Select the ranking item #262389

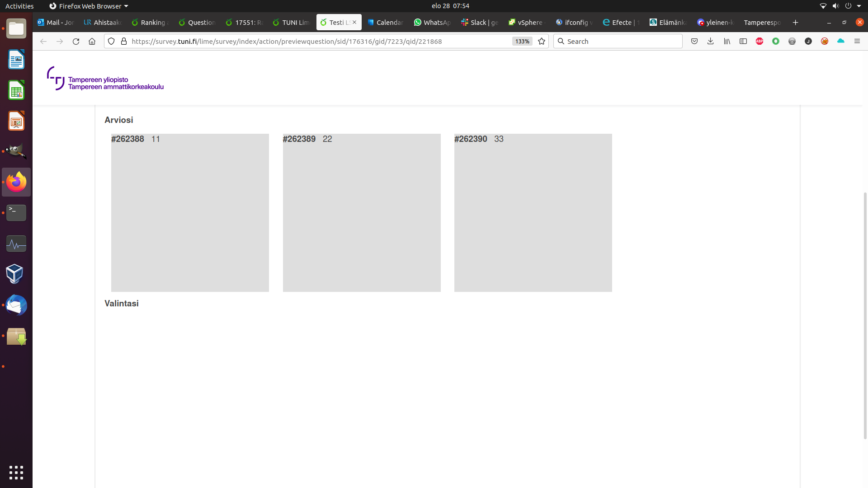[361, 212]
